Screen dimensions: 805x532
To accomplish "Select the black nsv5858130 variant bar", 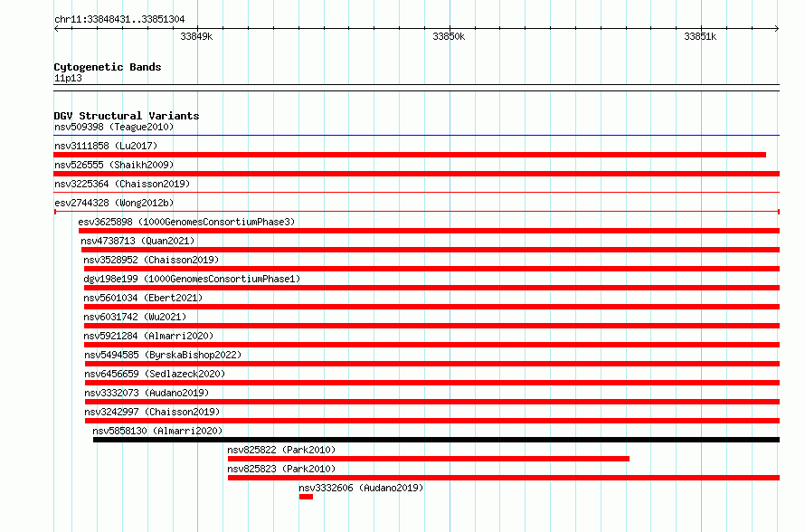I will coord(436,440).
